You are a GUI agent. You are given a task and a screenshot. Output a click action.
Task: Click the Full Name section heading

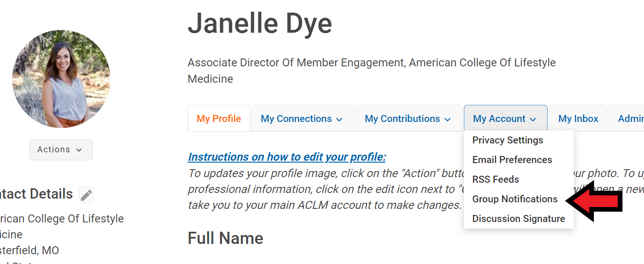click(225, 238)
